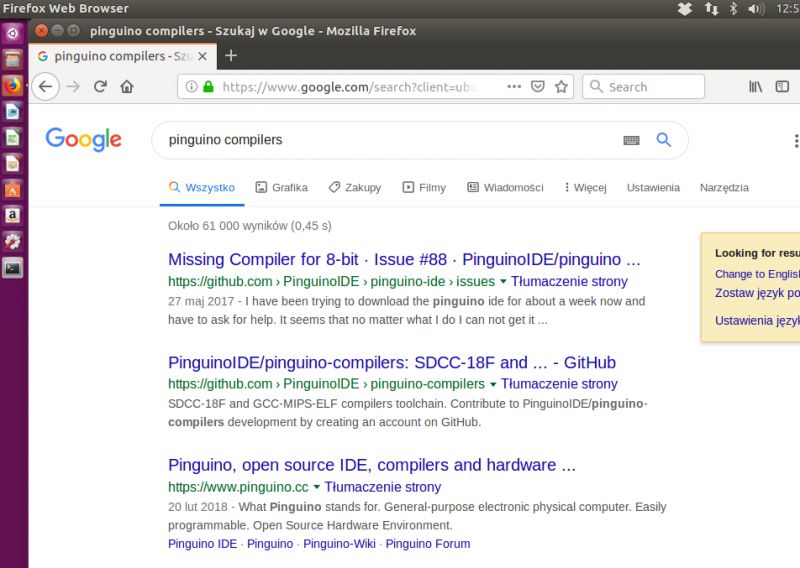Click the Dropbox tray icon
Image resolution: width=800 pixels, height=568 pixels.
pyautogui.click(x=685, y=9)
